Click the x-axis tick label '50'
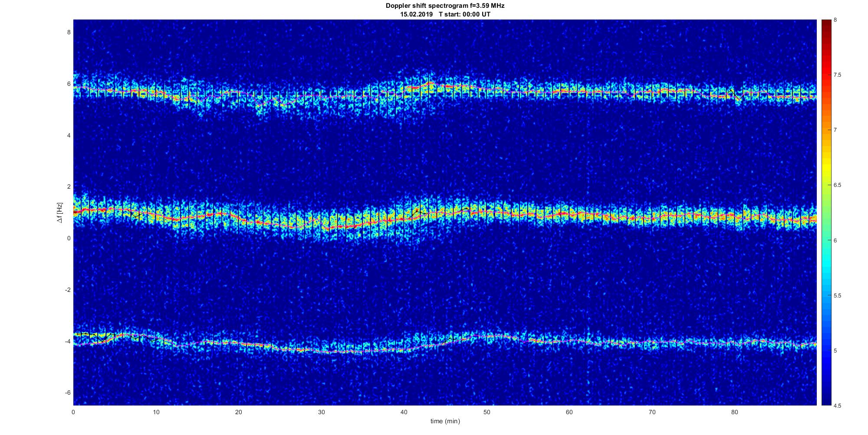This screenshot has width=868, height=435. point(487,412)
